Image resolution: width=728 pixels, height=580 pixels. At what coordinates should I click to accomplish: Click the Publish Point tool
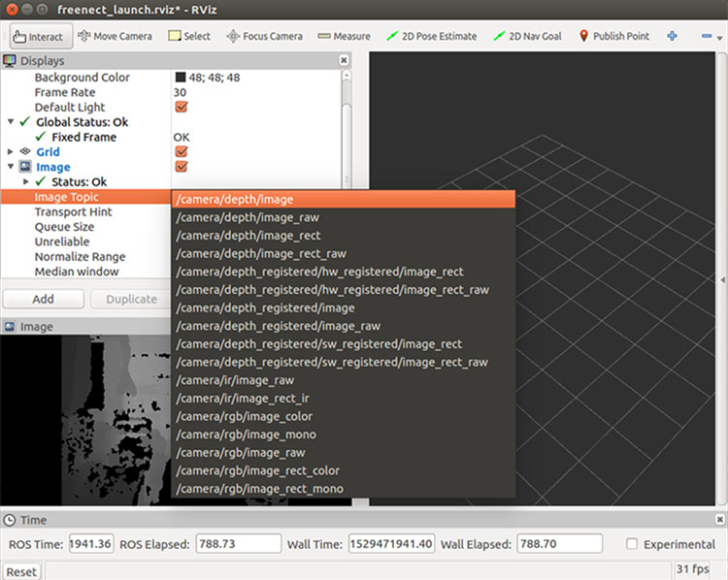(613, 36)
